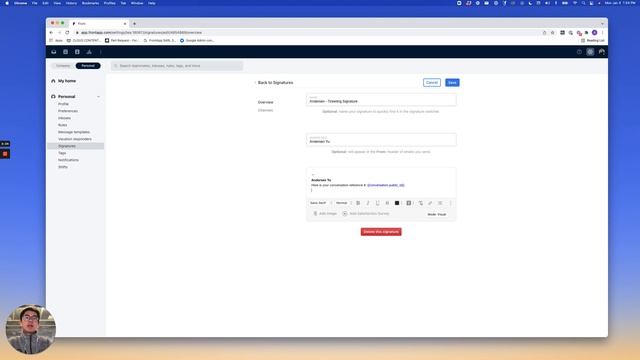
Task: Save the signature changes
Action: (452, 82)
